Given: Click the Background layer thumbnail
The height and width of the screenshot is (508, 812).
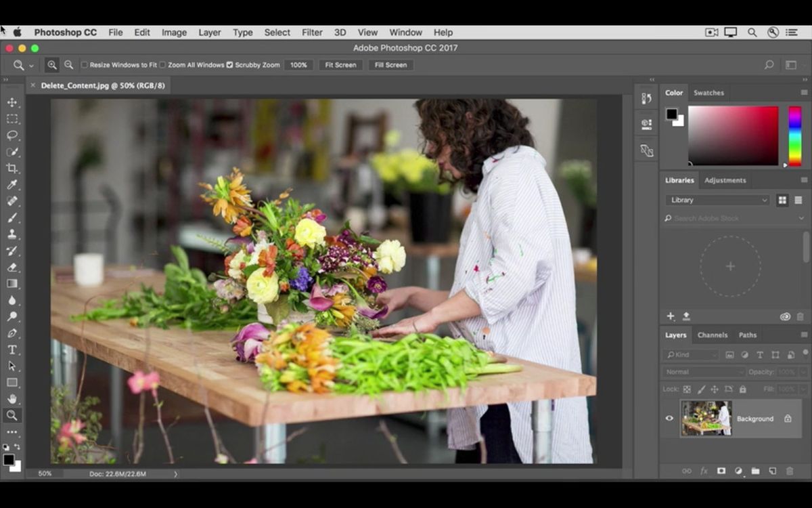Looking at the screenshot, I should point(706,419).
